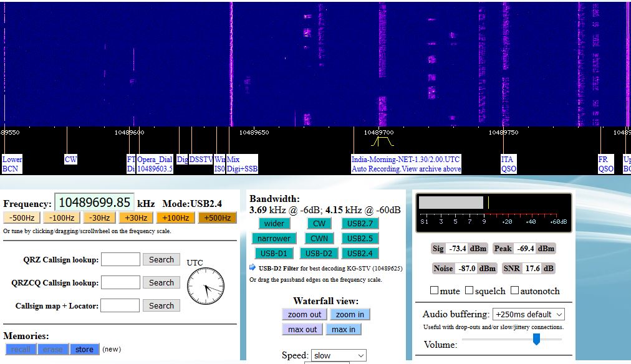Expand the waterfall Speed dropdown
This screenshot has height=364, width=631.
(339, 355)
